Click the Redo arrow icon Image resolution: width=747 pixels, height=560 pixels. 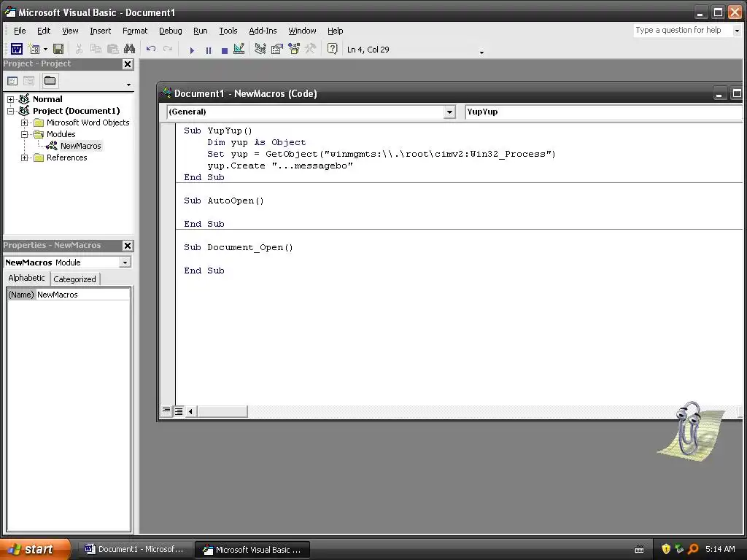(x=168, y=49)
